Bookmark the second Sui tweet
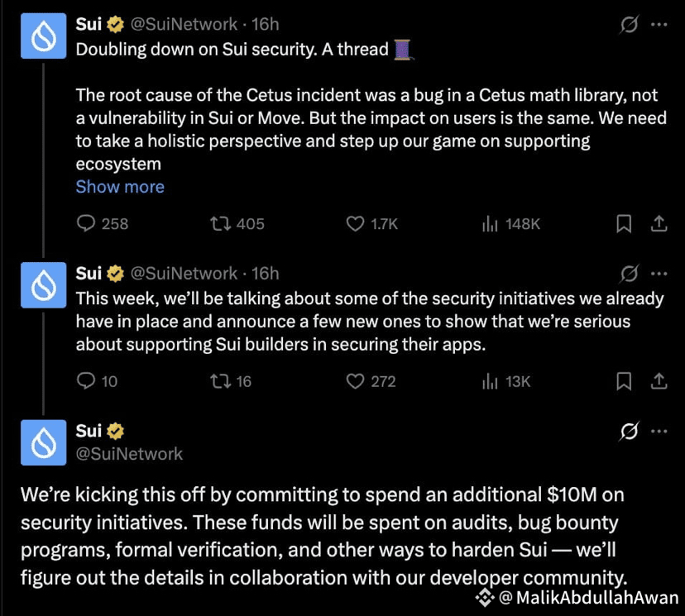The height and width of the screenshot is (616, 685). [625, 381]
